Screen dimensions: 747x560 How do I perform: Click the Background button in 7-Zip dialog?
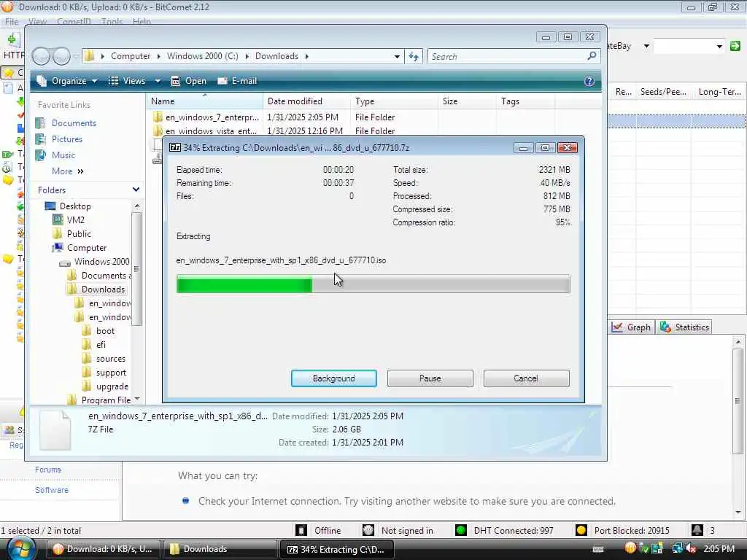click(x=333, y=378)
